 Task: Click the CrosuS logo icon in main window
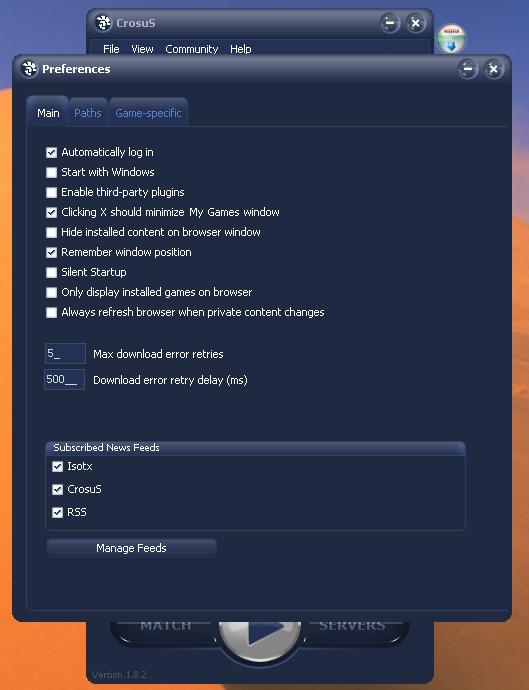(x=103, y=23)
